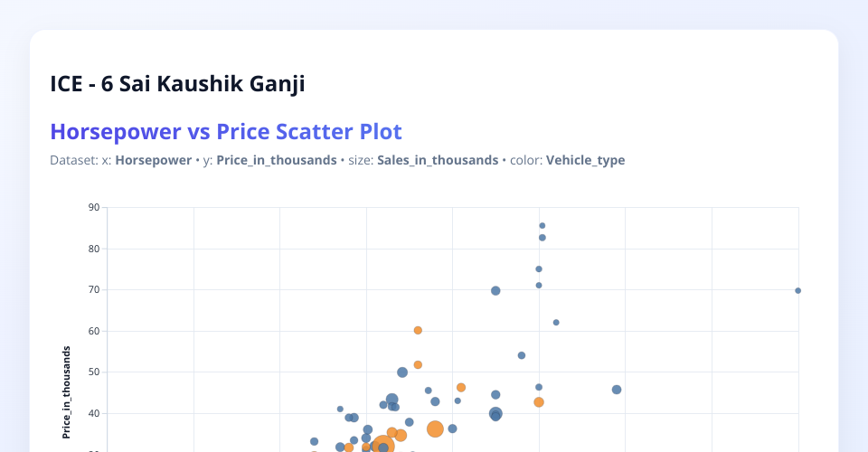Click the rotated Price_in_thousands y-axis title
Viewport: 868px width, 452px height.
[68, 391]
